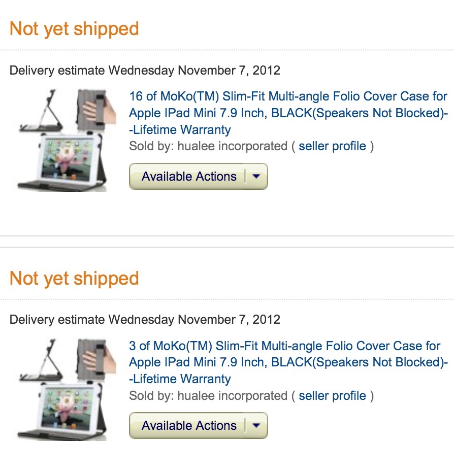Screen dimensions: 454x476
Task: Click Available Actions label for the 3-item order
Action: [x=189, y=426]
